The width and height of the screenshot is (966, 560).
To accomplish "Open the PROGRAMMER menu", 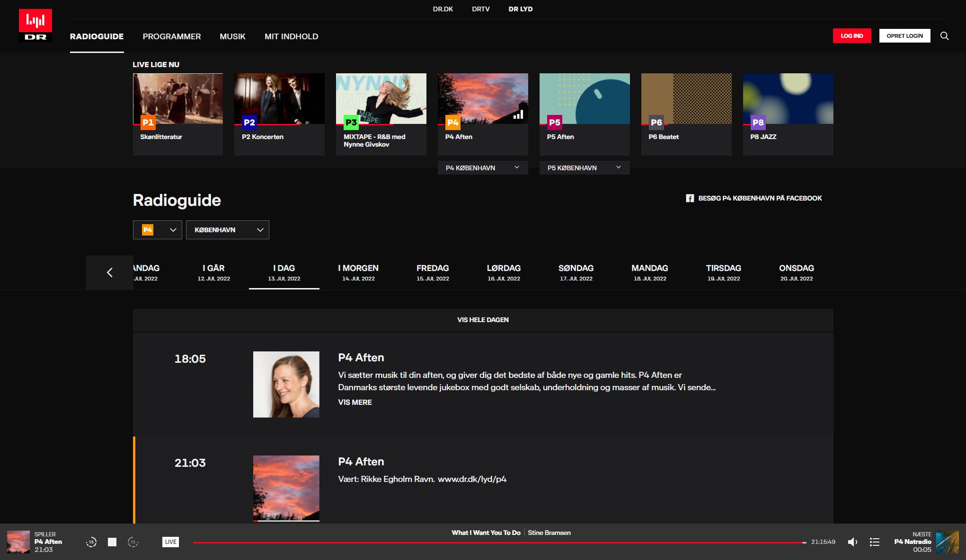I will pyautogui.click(x=172, y=36).
